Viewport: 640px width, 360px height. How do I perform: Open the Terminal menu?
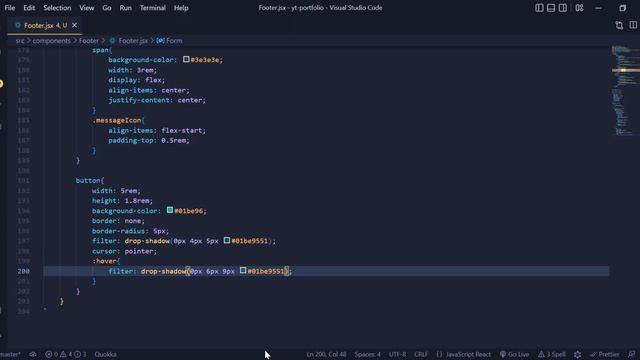(x=153, y=8)
